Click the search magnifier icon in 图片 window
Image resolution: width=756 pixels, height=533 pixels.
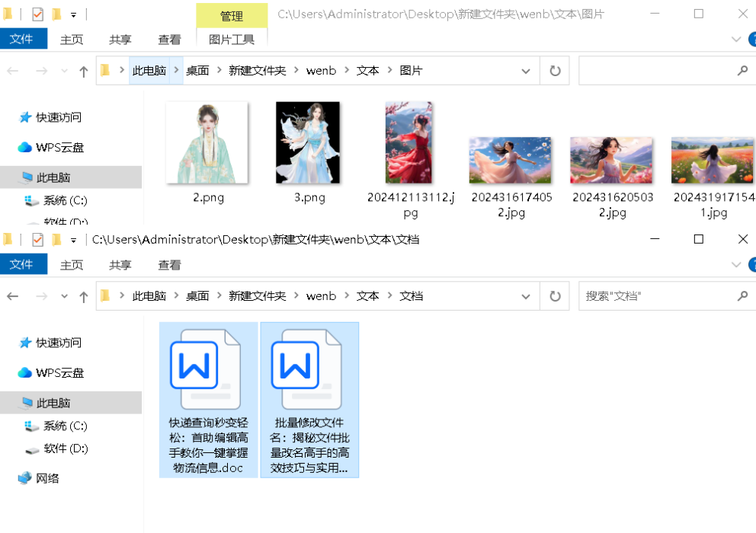coord(742,71)
